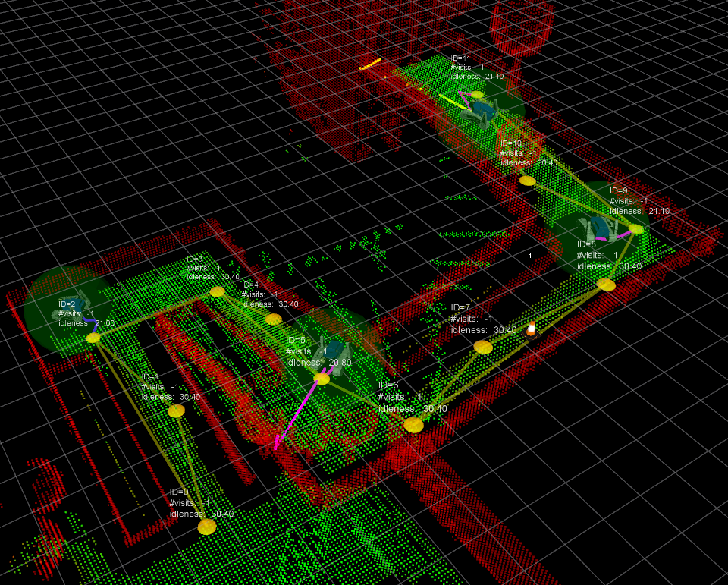
Task: Click the "ID=11" label text
Action: pos(460,58)
